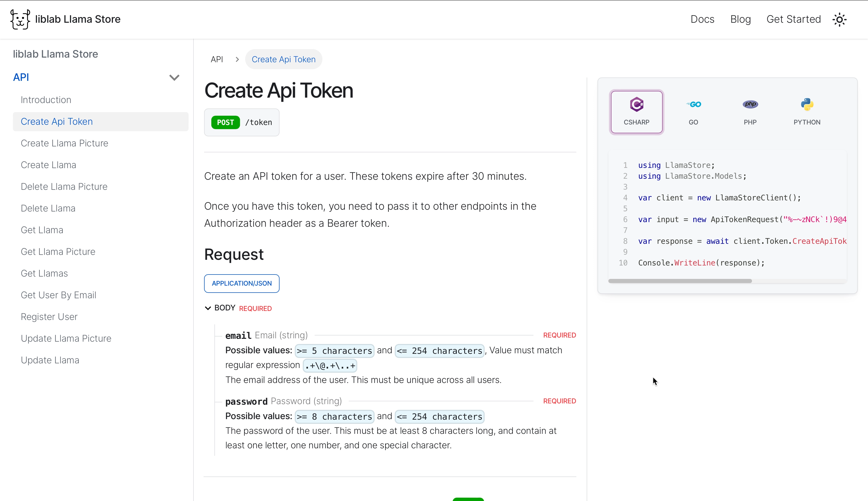Collapse the API sidebar dropdown
Screen dimensions: 868x501
click(174, 77)
